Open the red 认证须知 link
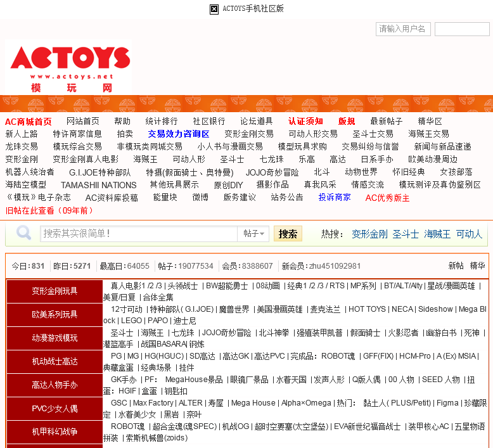The height and width of the screenshot is (448, 493). click(305, 122)
